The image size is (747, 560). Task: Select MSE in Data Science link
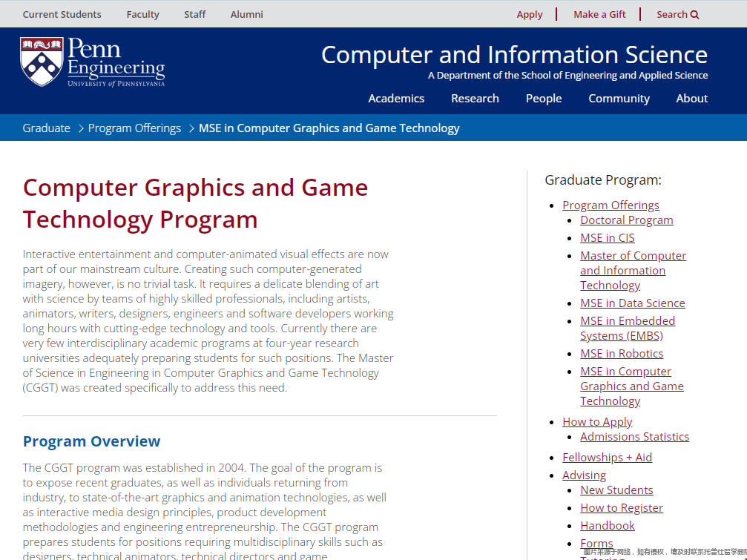point(632,303)
